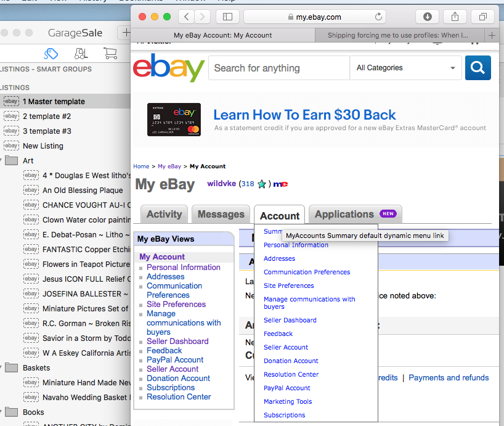Open the Safari downloads button
This screenshot has height=426, width=504.
click(x=427, y=17)
